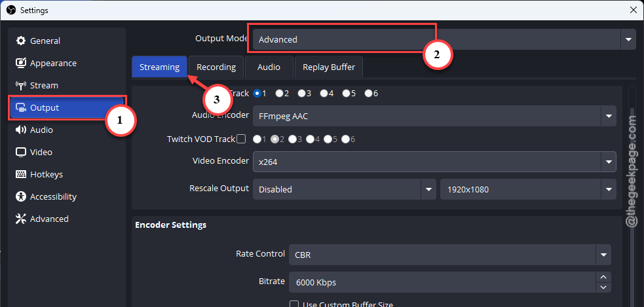Click the Bitrate label
Screen dimensions: 644x307
coord(272,281)
